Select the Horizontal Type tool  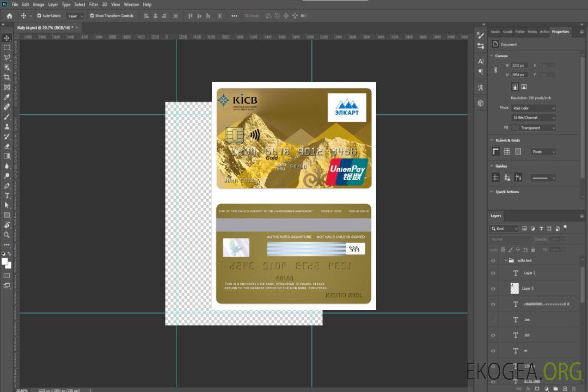click(7, 195)
